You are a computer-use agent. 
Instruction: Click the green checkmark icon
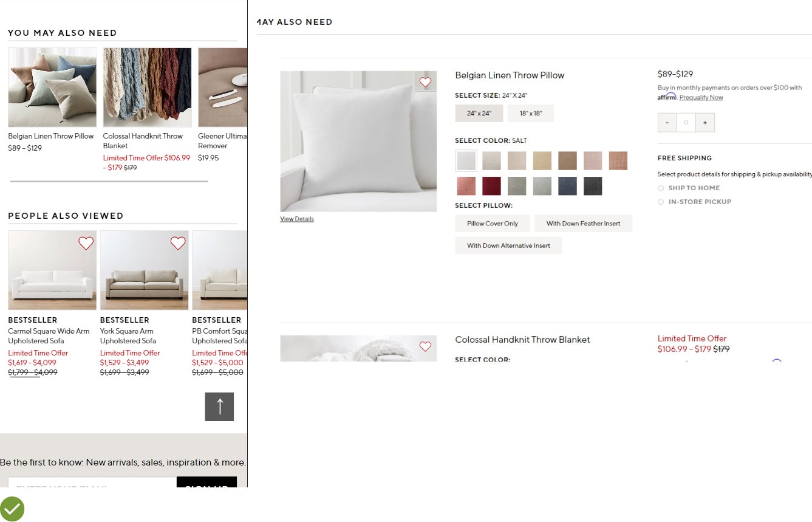[x=12, y=509]
